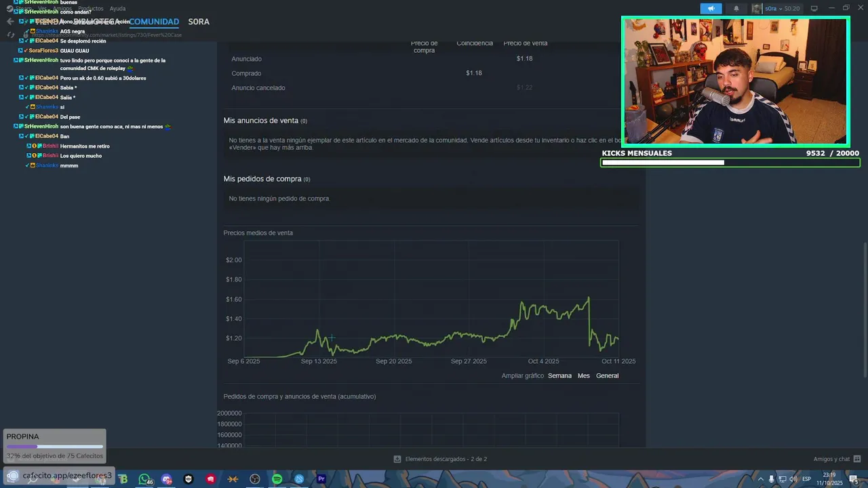Show hidden system tray icons
The height and width of the screenshot is (488, 868).
[760, 479]
